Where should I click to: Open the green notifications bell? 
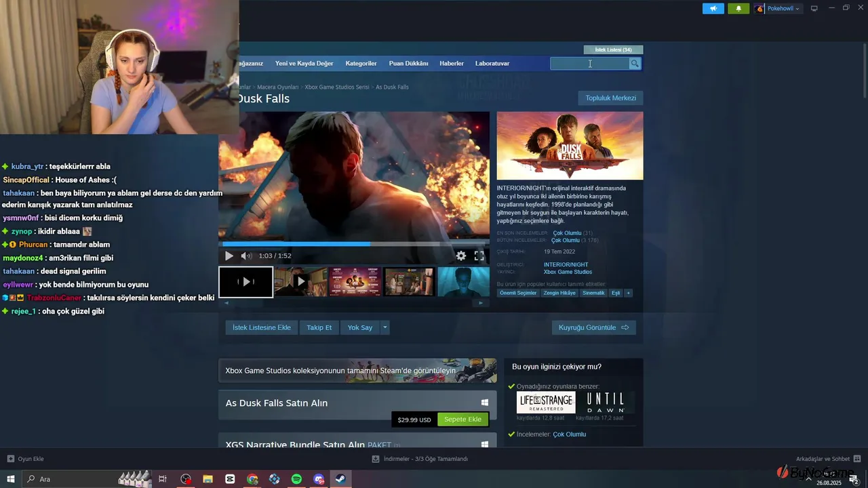click(x=738, y=8)
